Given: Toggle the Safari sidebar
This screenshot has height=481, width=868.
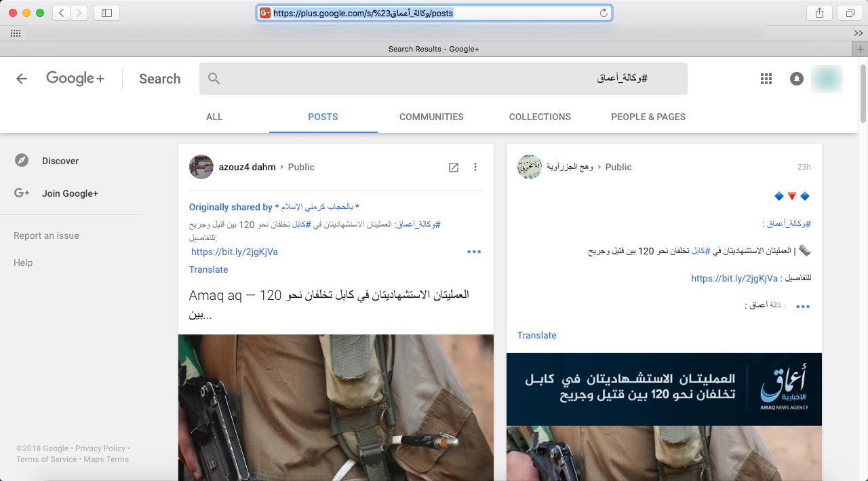Looking at the screenshot, I should (x=106, y=13).
